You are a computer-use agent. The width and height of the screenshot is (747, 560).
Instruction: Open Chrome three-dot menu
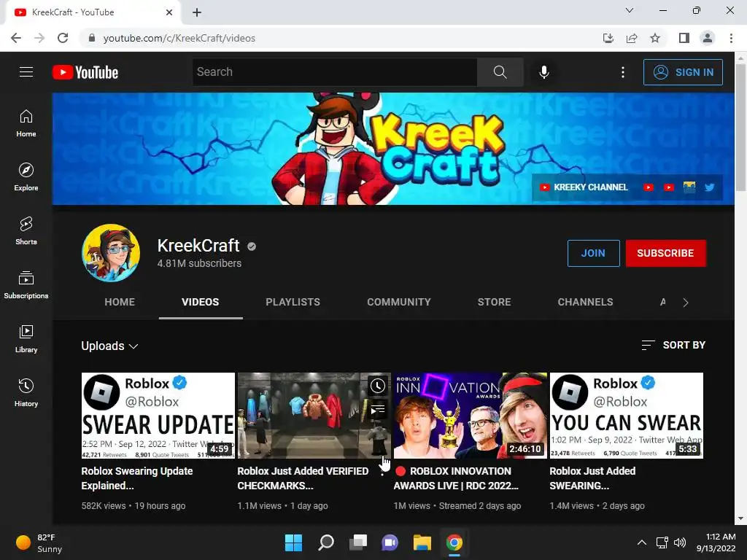(x=731, y=38)
